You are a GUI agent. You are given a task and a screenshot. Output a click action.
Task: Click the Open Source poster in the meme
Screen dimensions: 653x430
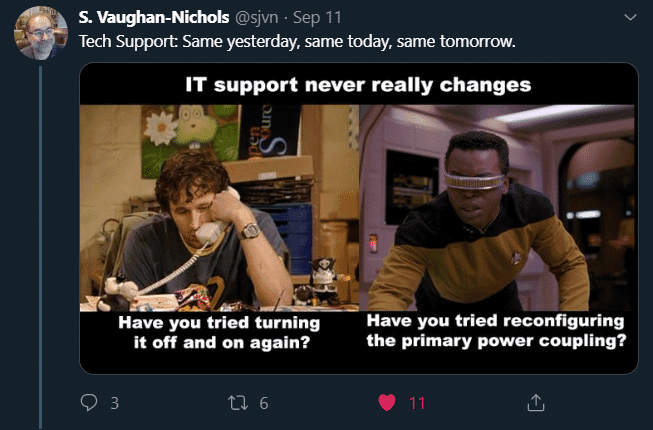pos(270,131)
